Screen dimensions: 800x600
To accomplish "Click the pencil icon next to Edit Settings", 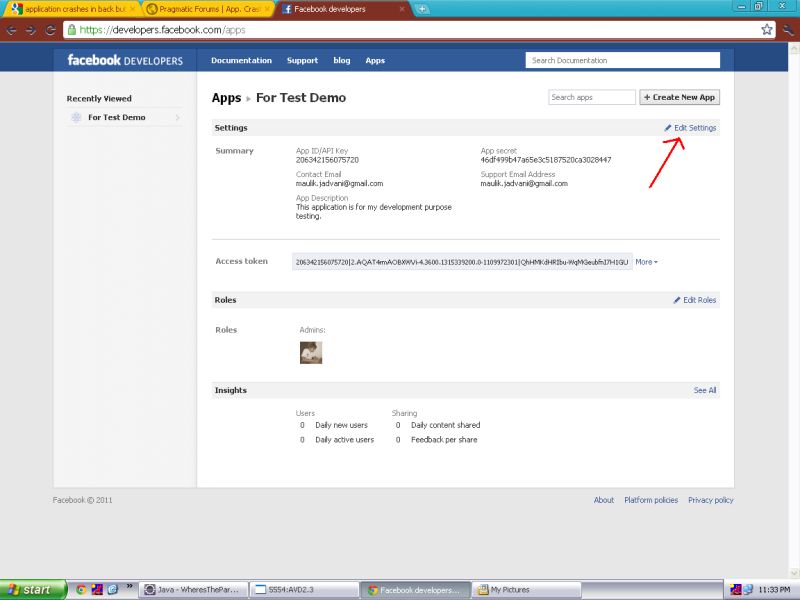I will [x=668, y=128].
